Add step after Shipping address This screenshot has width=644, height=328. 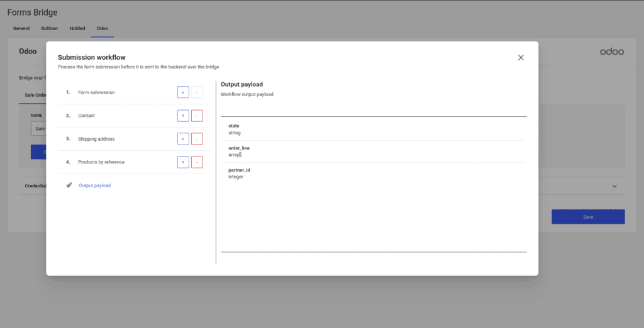[183, 139]
